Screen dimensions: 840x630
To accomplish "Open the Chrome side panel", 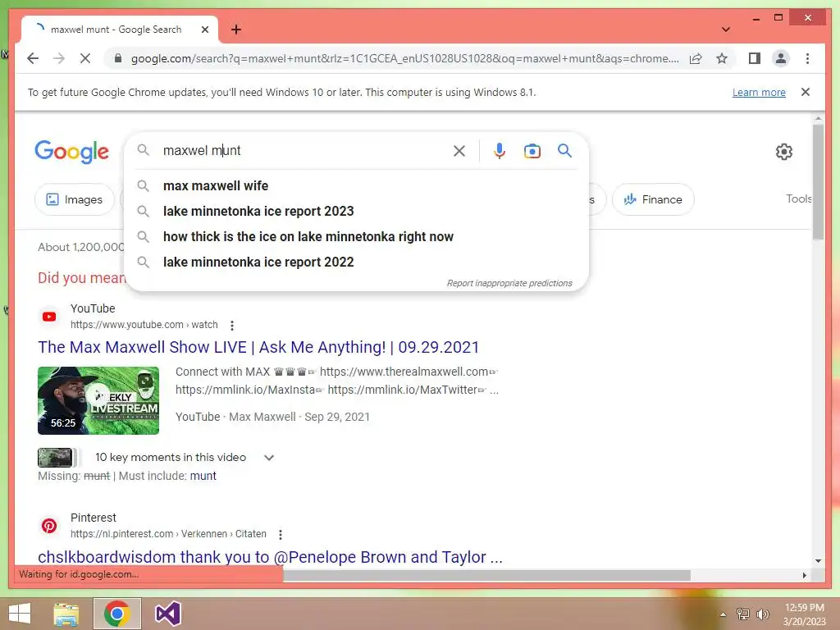I will (x=755, y=58).
